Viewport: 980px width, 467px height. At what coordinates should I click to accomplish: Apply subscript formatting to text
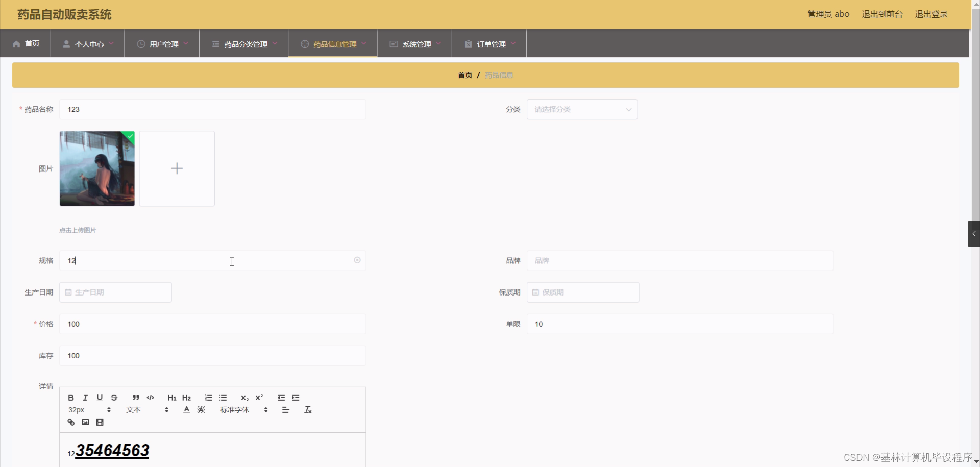pos(245,398)
